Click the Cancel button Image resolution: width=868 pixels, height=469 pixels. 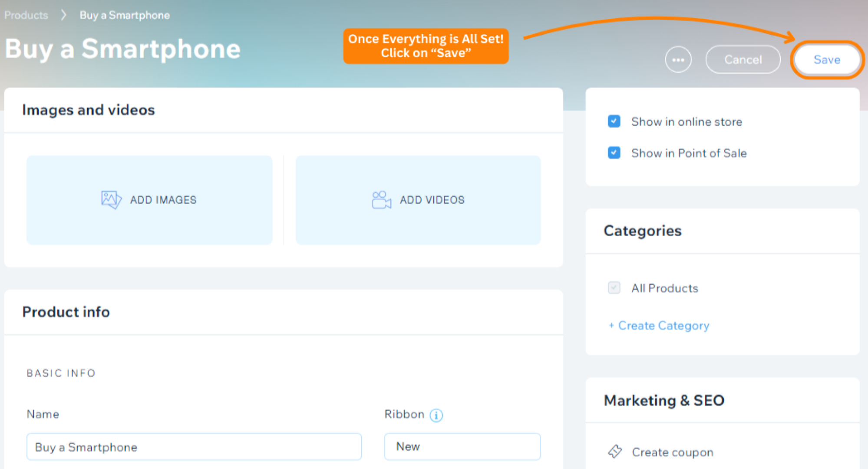tap(743, 60)
